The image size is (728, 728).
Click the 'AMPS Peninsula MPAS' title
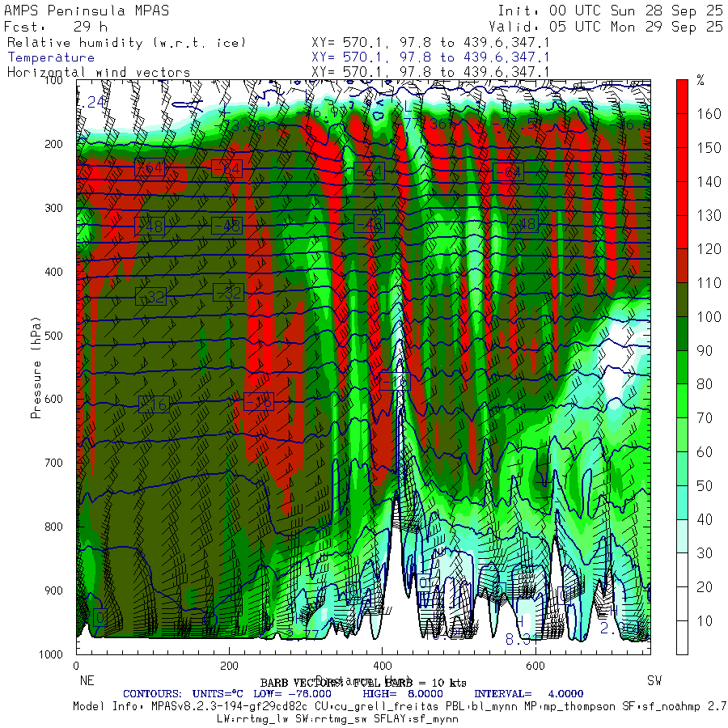[87, 11]
